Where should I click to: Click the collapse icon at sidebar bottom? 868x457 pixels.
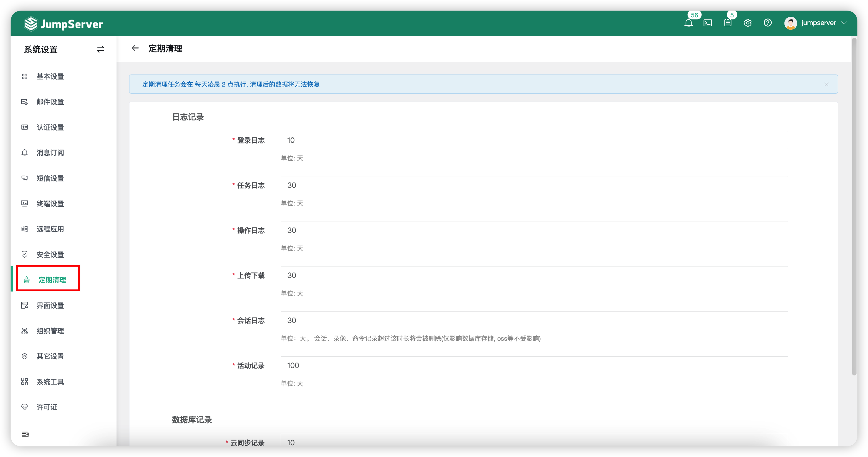pos(25,434)
